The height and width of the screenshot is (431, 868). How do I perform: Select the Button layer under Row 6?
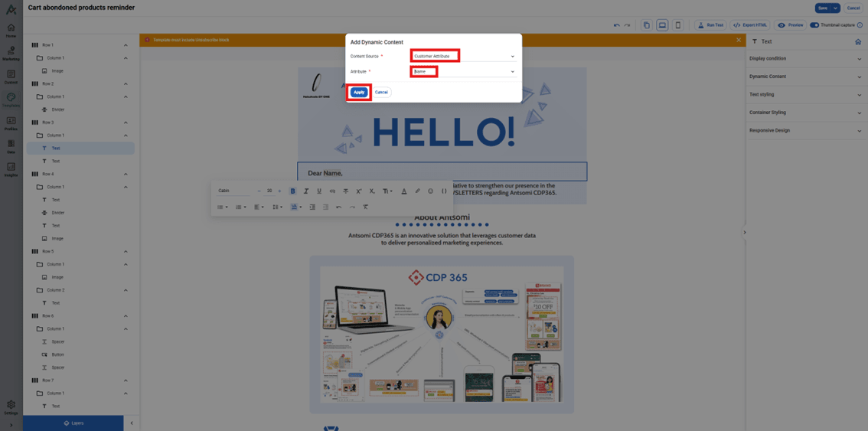58,354
